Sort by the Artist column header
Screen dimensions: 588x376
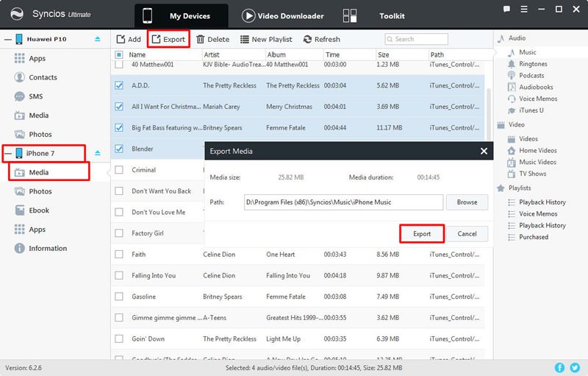pos(233,54)
